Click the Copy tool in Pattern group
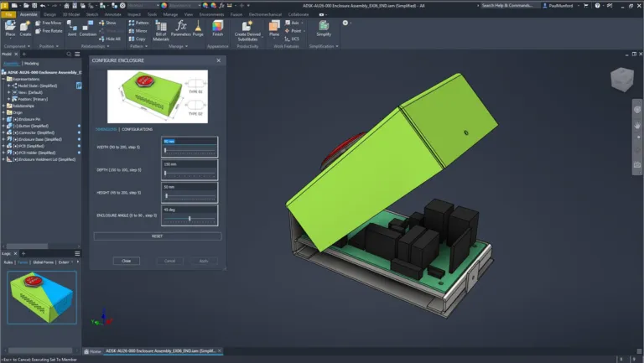Viewport: 644px width, 363px height. coord(138,39)
